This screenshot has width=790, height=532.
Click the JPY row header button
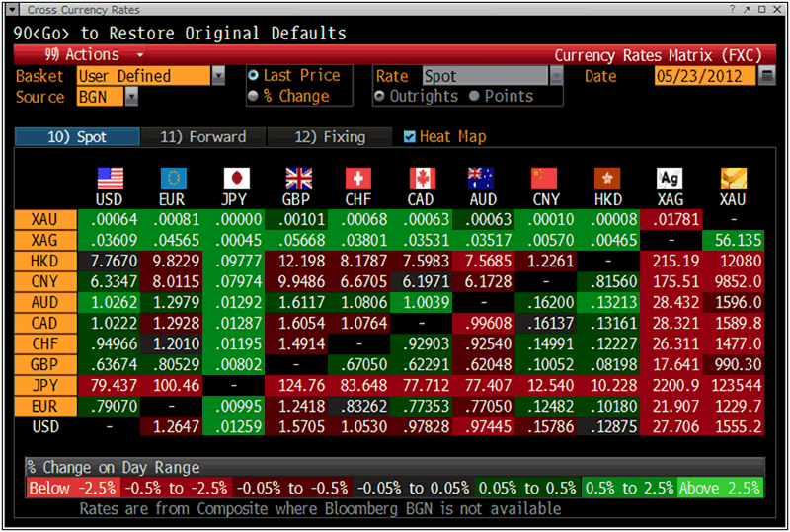click(x=45, y=385)
